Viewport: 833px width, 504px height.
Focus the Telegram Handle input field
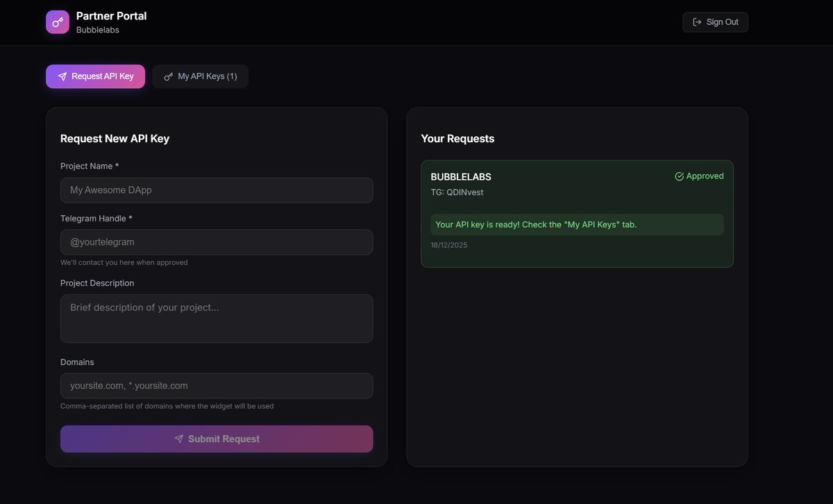coord(217,242)
